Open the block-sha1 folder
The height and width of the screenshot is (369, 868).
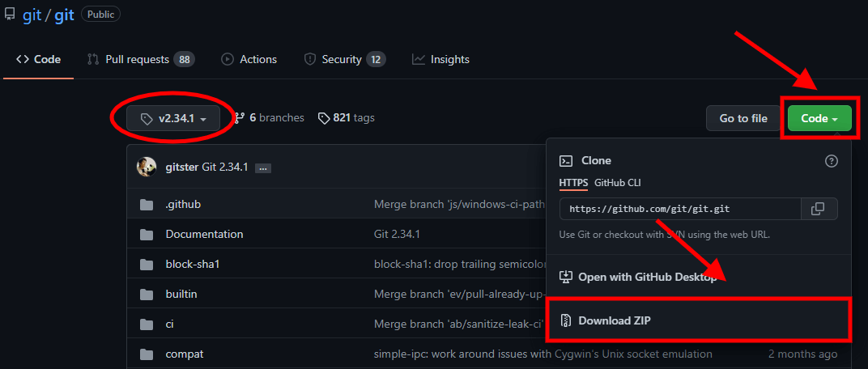tap(193, 265)
